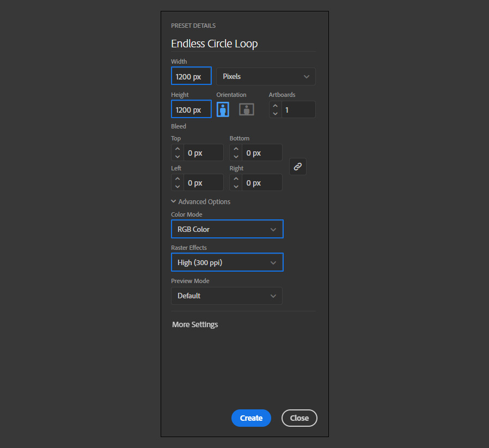The height and width of the screenshot is (448, 489).
Task: Open the Preview Mode Default dropdown
Action: 227,296
